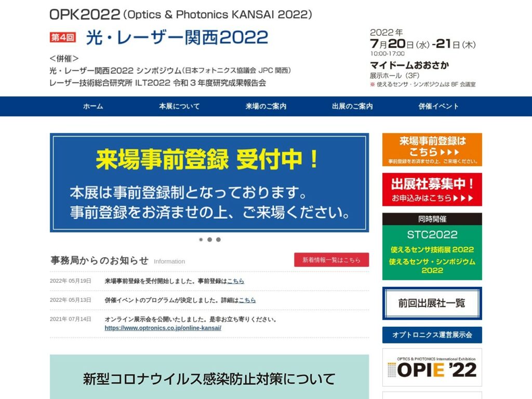Screen dimensions: 532x399
Task: Follow こちら link in 05月19日 news row
Action: (235, 281)
